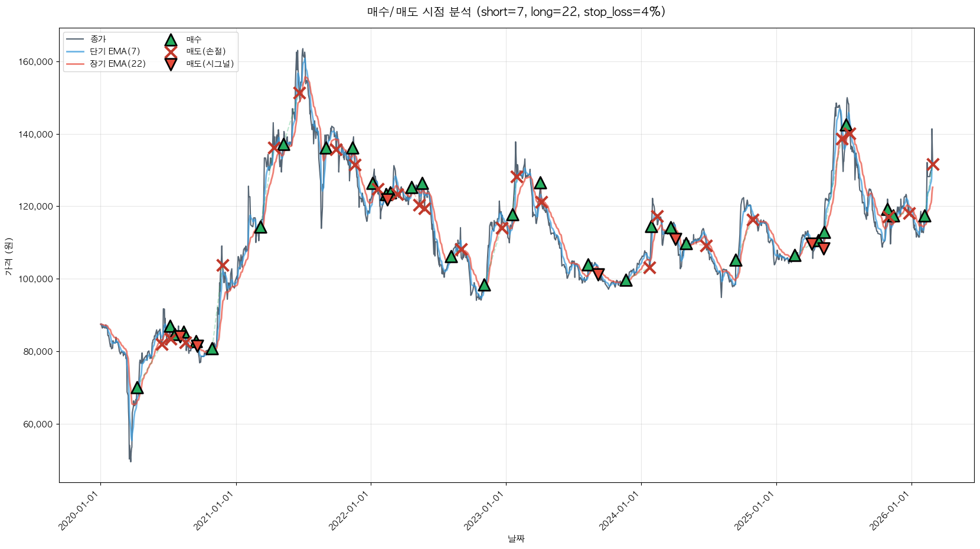
Task: Select the stop-loss X near the 2021 peak
Action: (299, 93)
